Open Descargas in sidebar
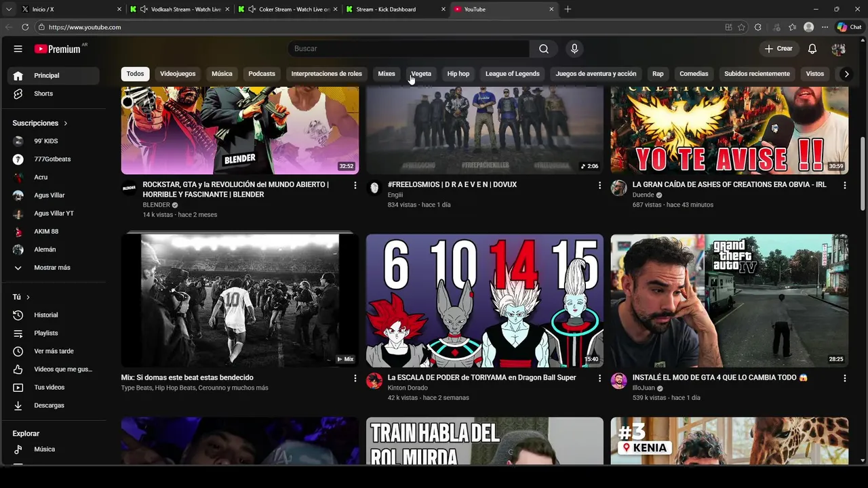Screen dimensions: 868x488 (x=53, y=405)
